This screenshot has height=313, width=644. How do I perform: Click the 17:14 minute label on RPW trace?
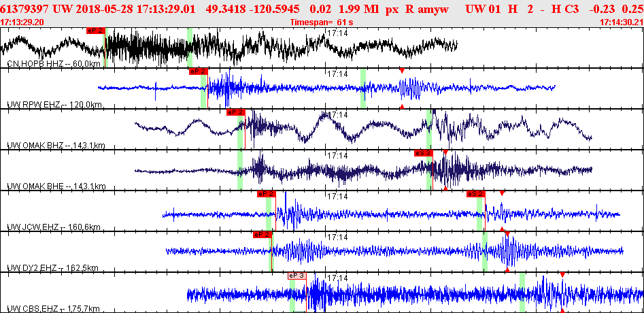[x=337, y=74]
